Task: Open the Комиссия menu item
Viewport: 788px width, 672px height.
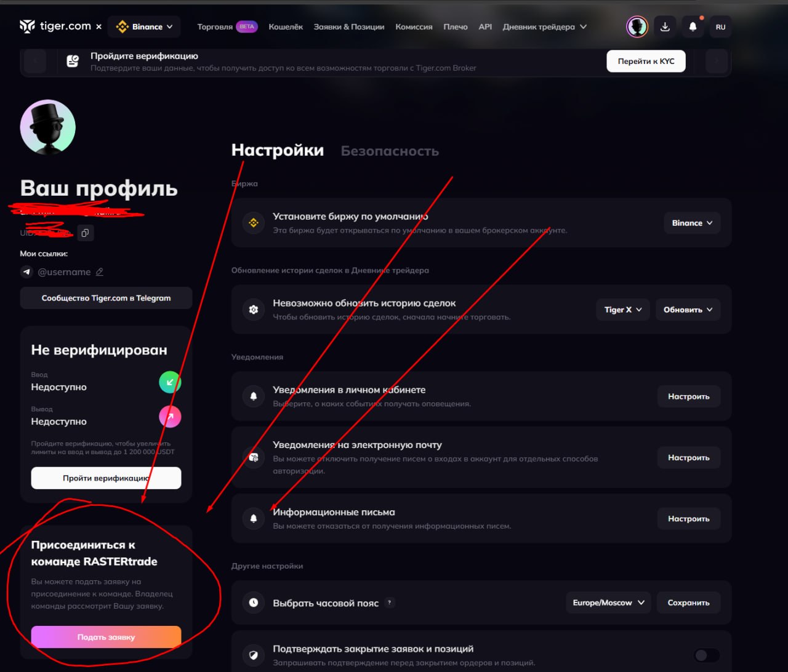Action: 414,27
